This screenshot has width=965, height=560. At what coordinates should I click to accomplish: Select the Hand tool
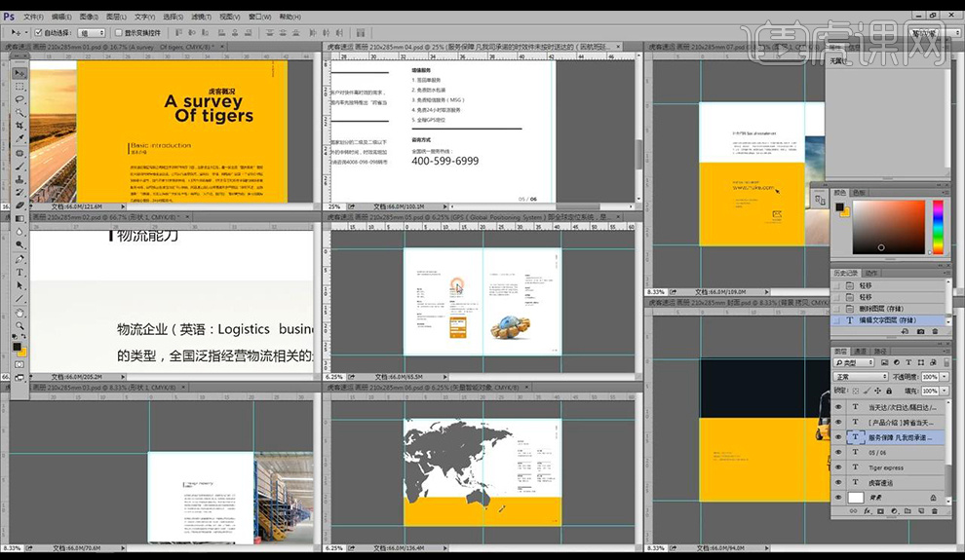[19, 312]
